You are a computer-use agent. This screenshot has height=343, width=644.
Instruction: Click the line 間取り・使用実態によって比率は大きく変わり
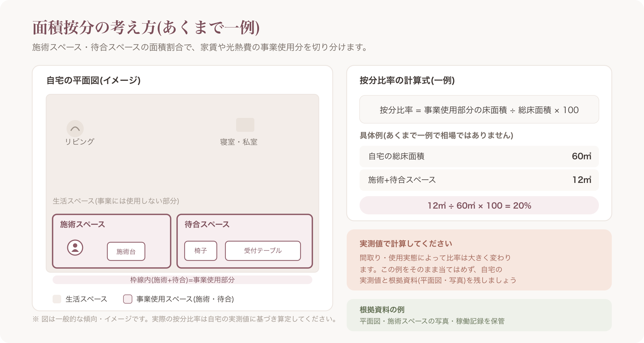(435, 258)
